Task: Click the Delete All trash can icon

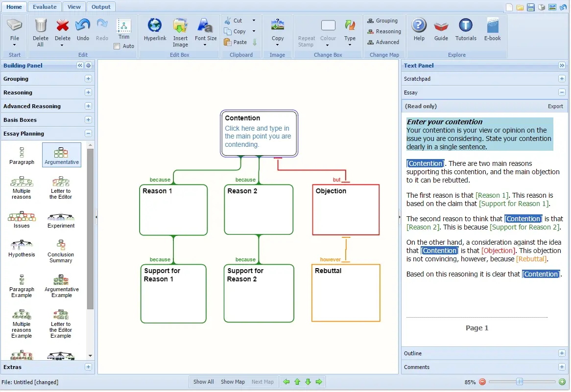Action: [x=40, y=26]
